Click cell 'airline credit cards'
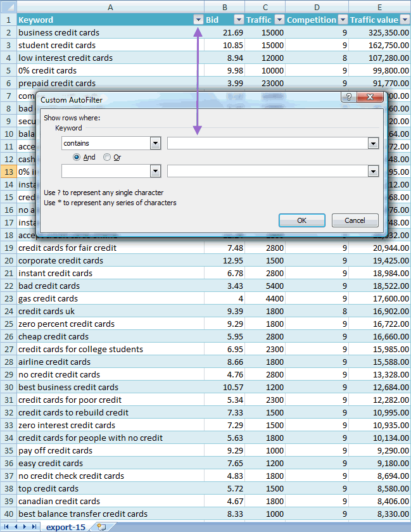 pos(110,362)
